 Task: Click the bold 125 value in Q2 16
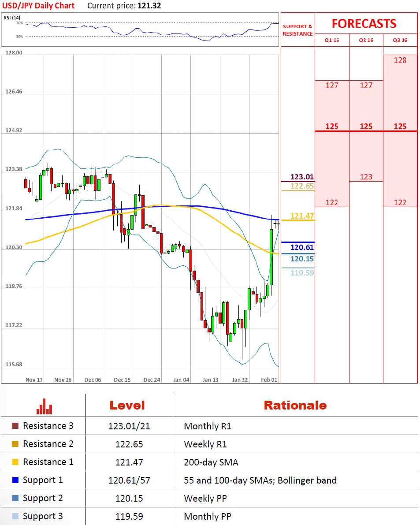[366, 127]
